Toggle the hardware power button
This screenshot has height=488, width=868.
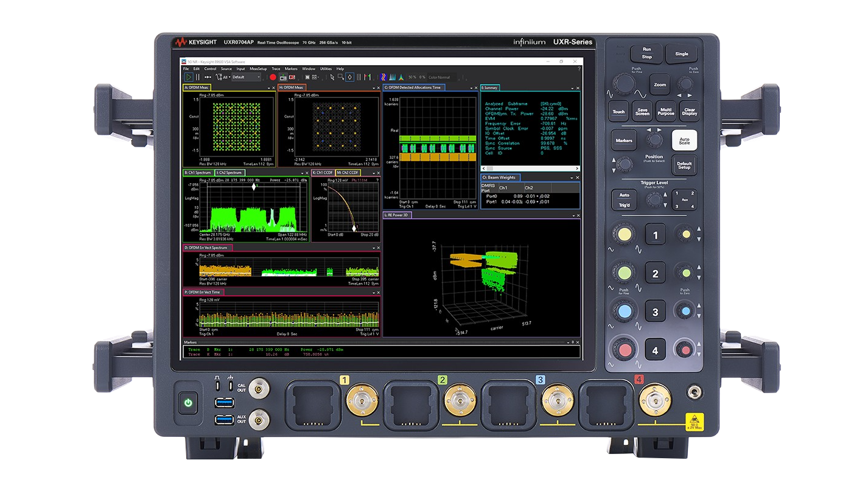coord(188,402)
